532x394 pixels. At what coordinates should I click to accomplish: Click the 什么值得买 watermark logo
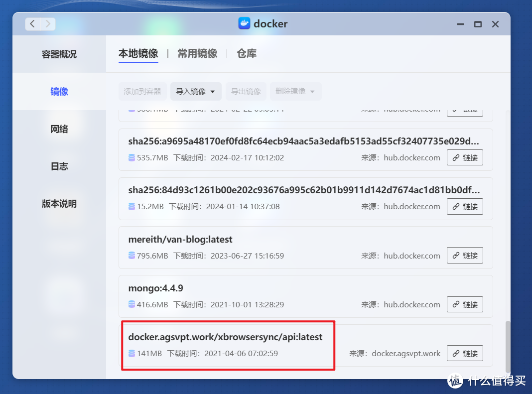(455, 381)
